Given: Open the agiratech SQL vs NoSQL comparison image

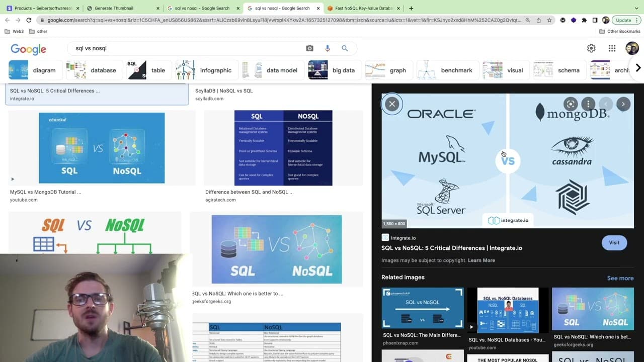Looking at the screenshot, I should 283,148.
